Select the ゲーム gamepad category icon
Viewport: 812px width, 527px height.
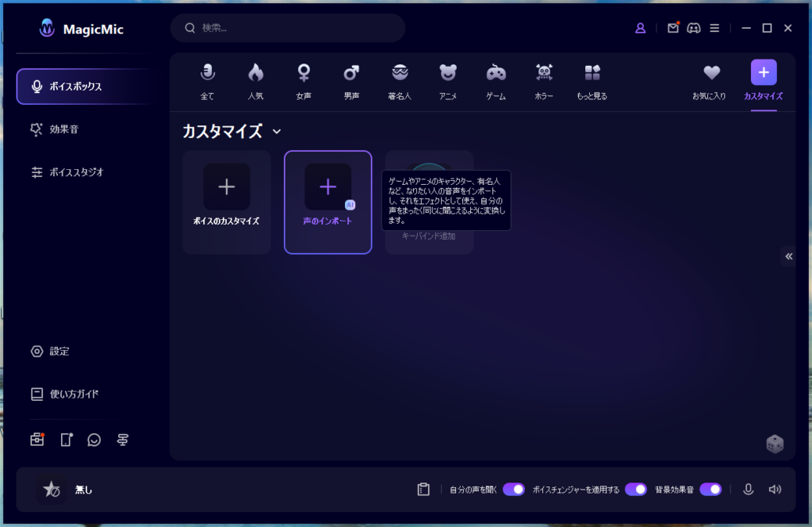(496, 73)
